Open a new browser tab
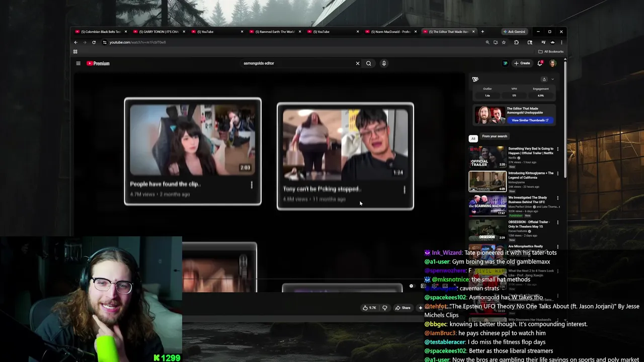This screenshot has width=644, height=362. (x=482, y=32)
